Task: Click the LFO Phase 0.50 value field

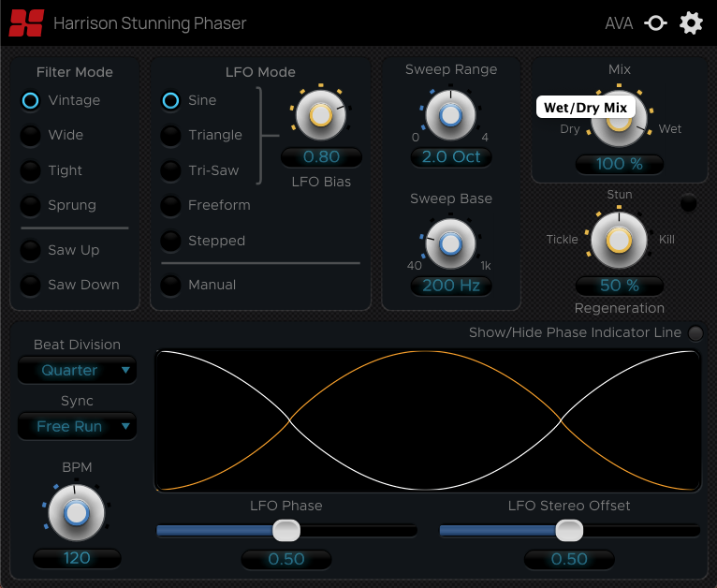Action: click(286, 559)
